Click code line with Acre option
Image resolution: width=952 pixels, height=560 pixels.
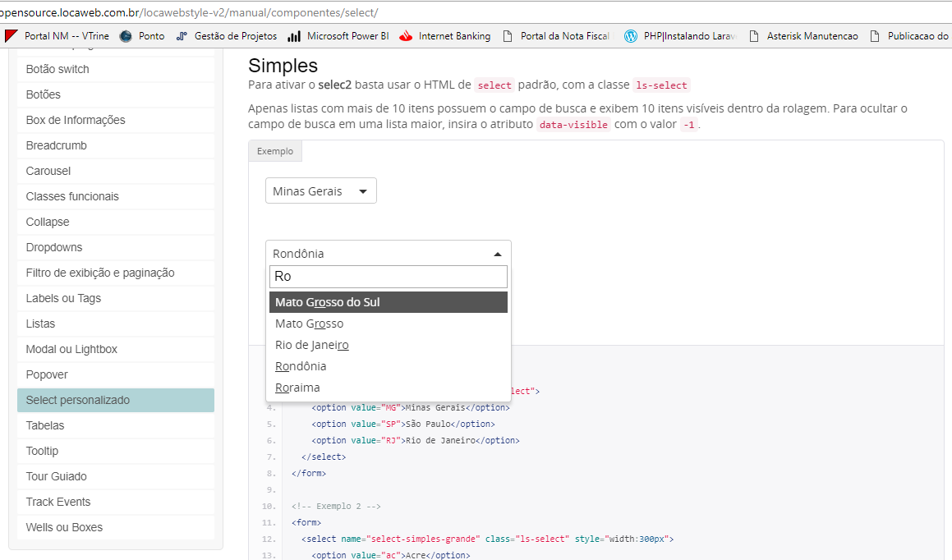390,554
